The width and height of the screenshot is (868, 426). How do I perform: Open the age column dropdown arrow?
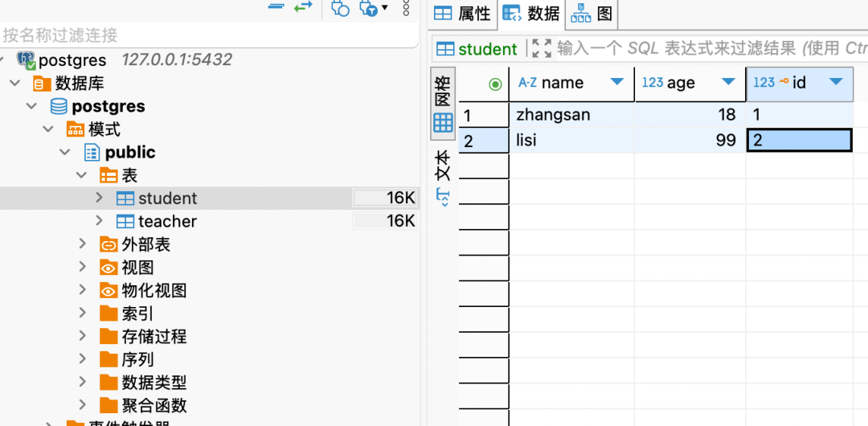(x=728, y=83)
